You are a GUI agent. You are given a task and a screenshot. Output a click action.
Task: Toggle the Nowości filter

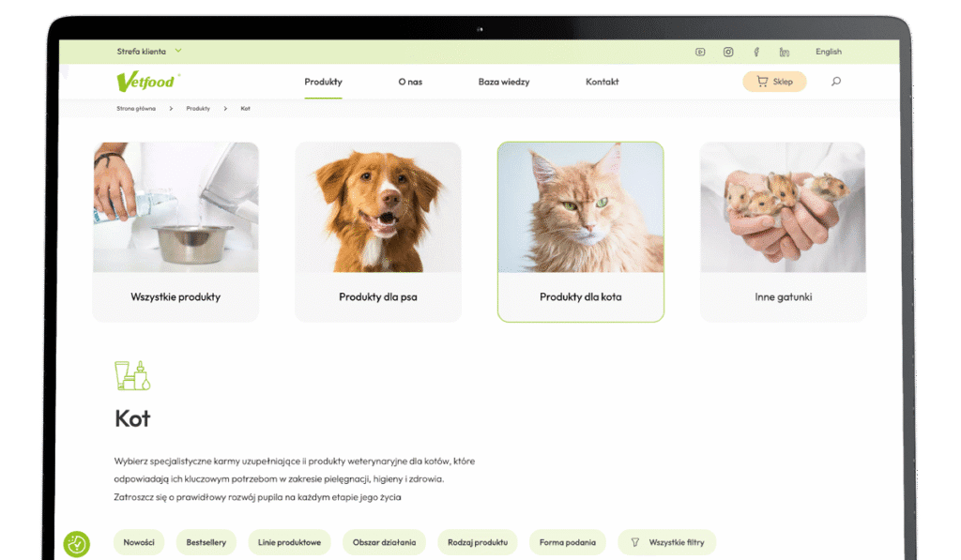[x=139, y=542]
